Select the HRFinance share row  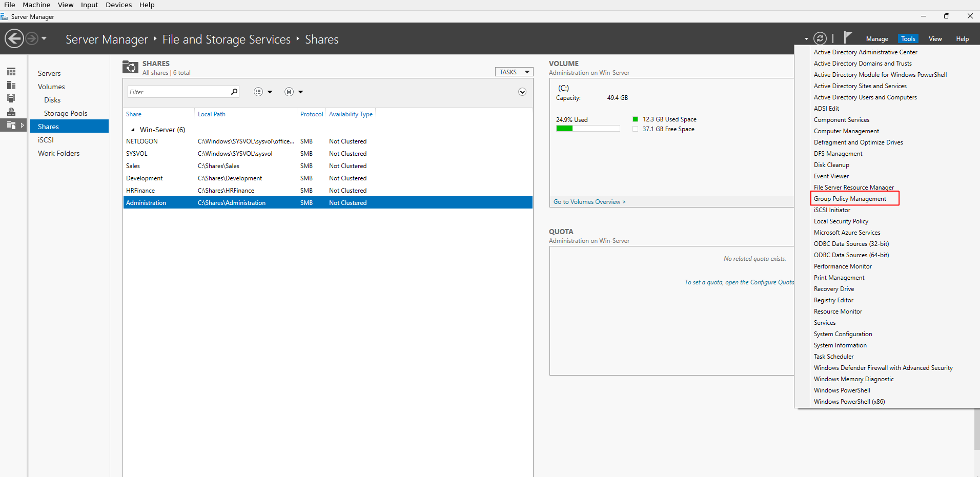click(328, 191)
